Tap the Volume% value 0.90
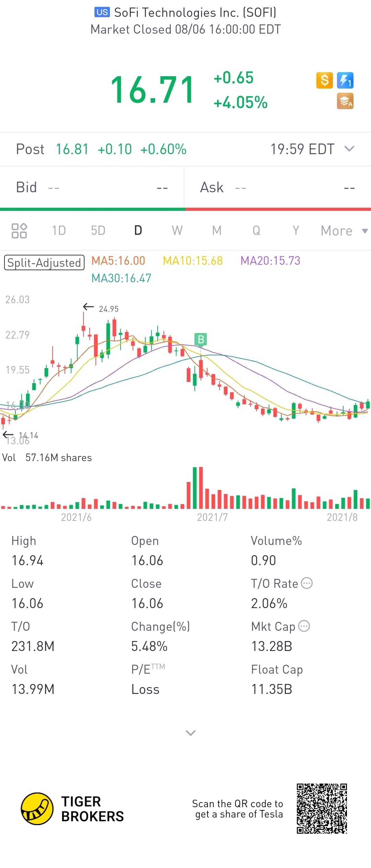Screen dimensions: 371x868 click(263, 561)
